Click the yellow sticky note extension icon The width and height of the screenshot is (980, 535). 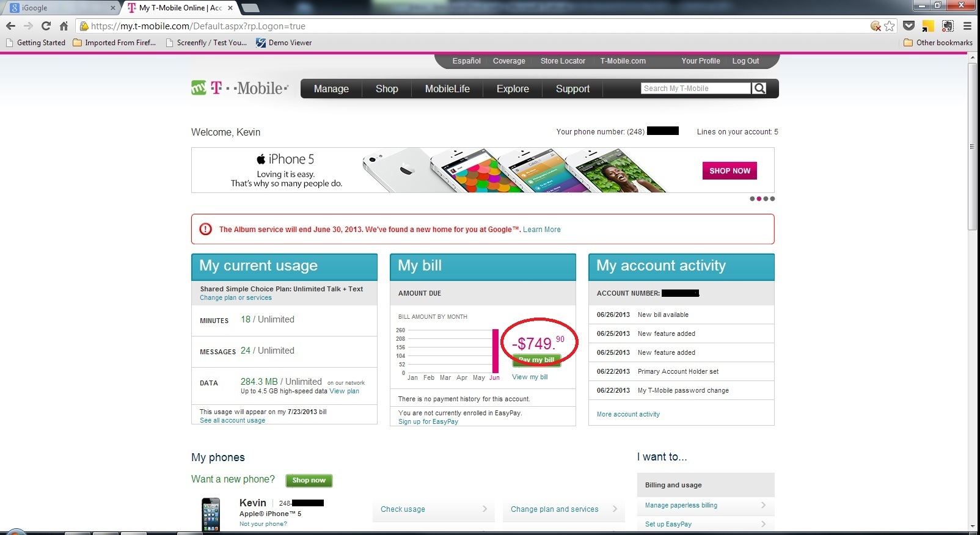928,26
